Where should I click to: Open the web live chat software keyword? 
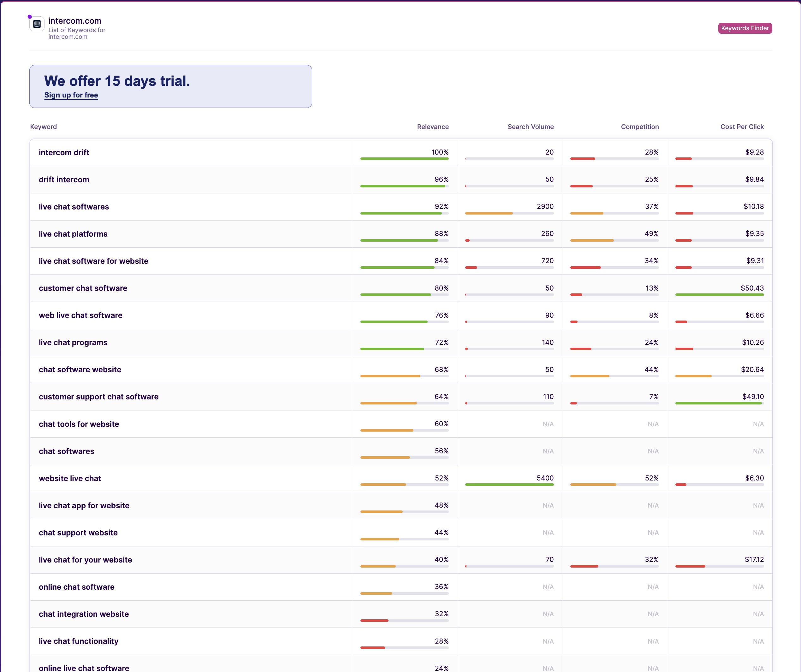coord(80,315)
